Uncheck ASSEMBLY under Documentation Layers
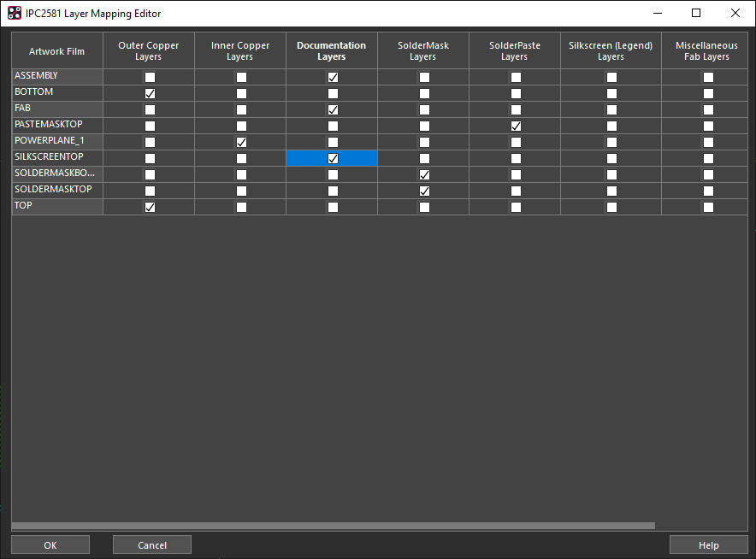The image size is (756, 559). pos(333,77)
